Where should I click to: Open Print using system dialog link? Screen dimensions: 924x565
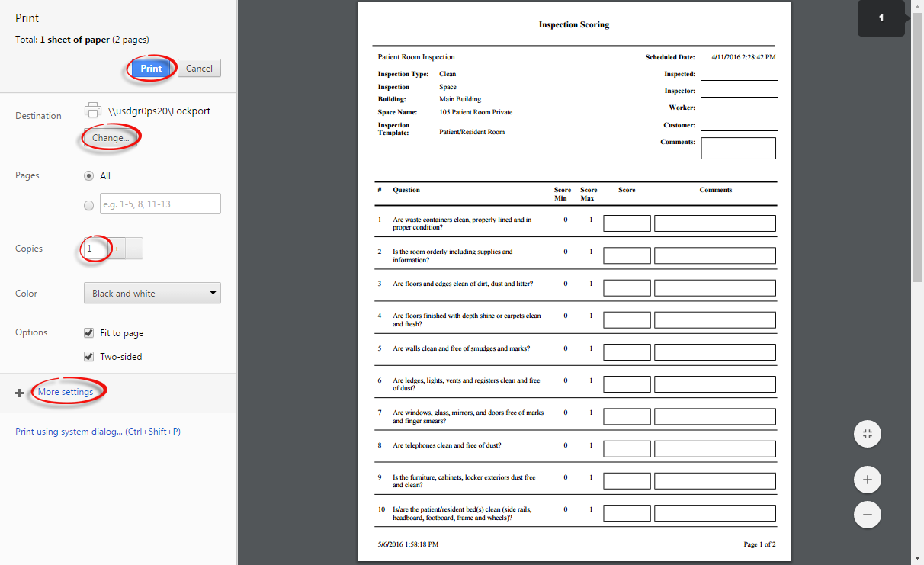point(98,432)
